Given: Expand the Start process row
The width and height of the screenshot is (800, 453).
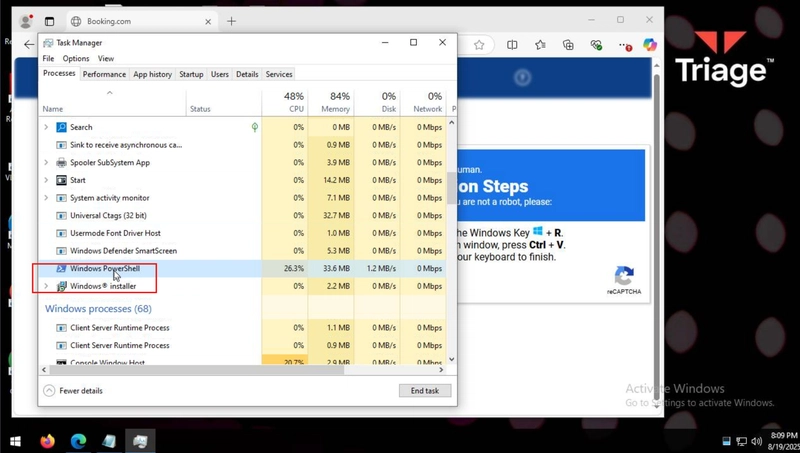Looking at the screenshot, I should point(46,180).
